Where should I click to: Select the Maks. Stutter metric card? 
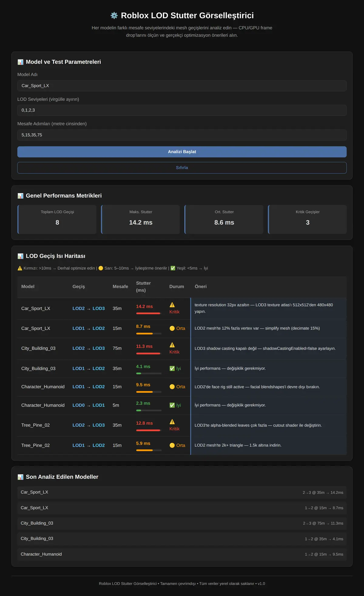click(x=140, y=219)
